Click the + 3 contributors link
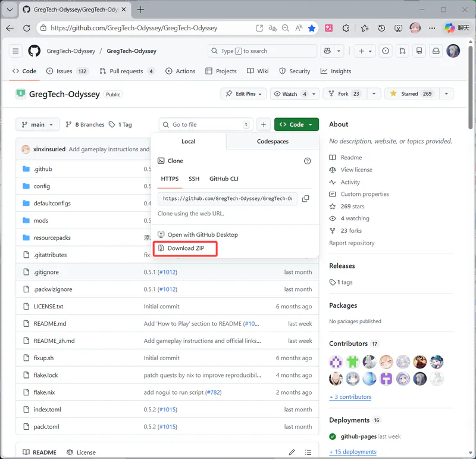The width and height of the screenshot is (476, 459). click(350, 397)
